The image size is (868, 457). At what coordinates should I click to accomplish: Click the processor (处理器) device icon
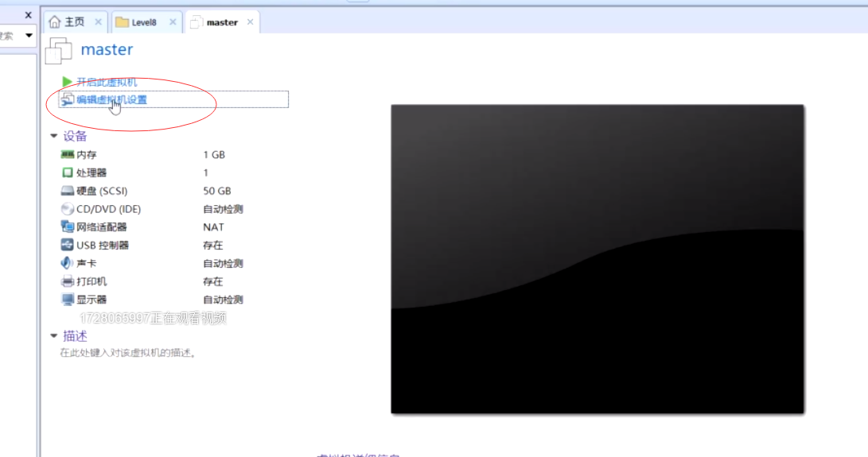[68, 172]
